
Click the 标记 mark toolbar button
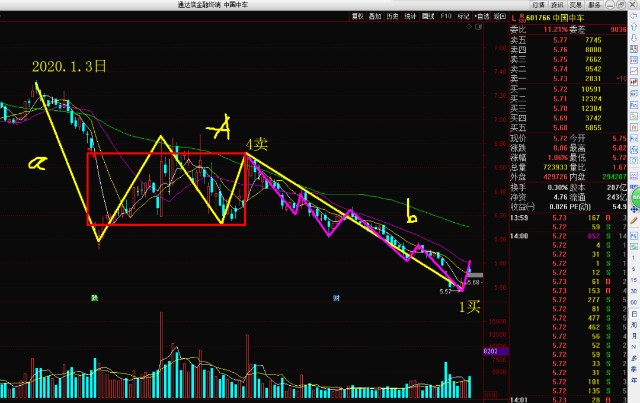(x=463, y=16)
